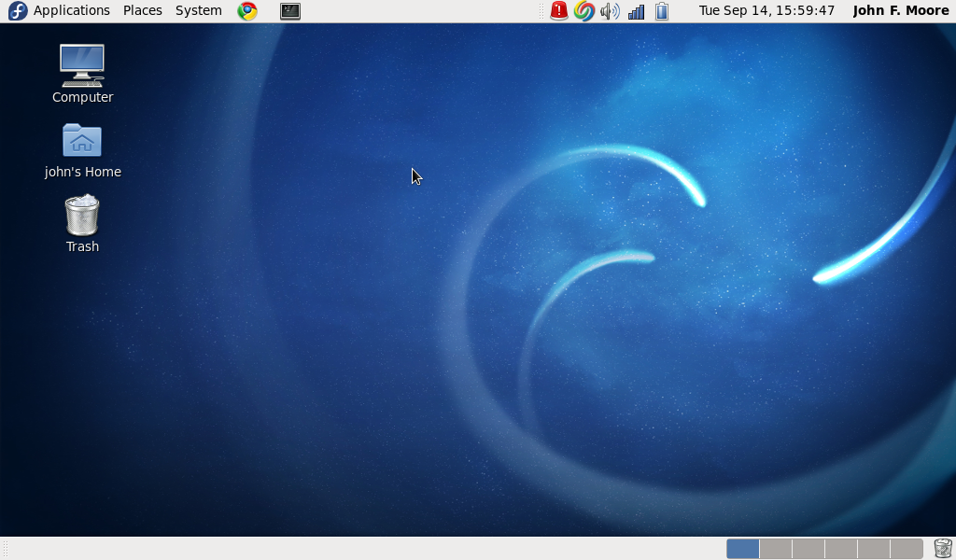Open the Google Desktop swirl tray icon

tap(584, 11)
